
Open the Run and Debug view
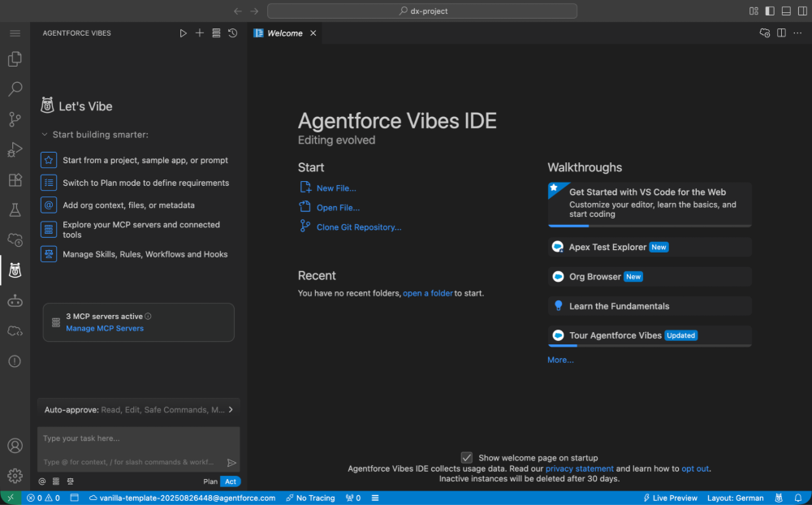[x=15, y=149]
